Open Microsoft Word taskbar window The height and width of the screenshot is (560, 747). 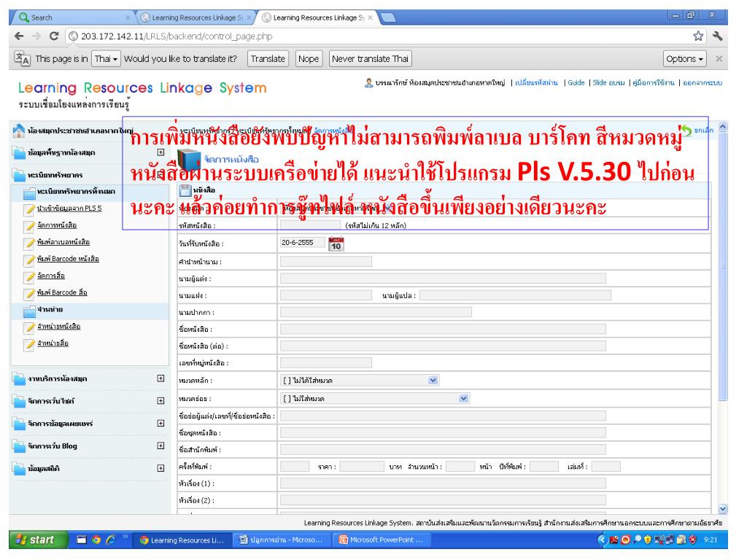[x=282, y=540]
